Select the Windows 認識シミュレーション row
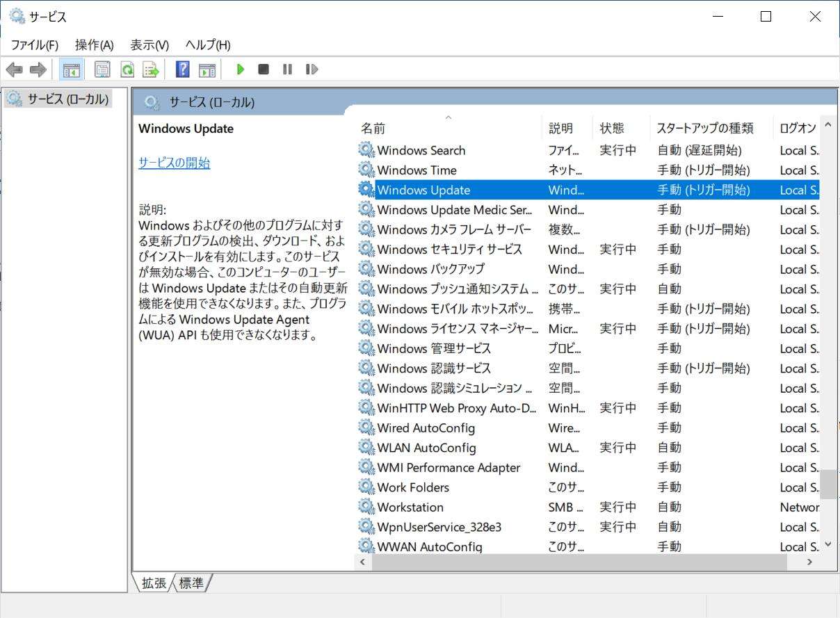 tap(588, 388)
